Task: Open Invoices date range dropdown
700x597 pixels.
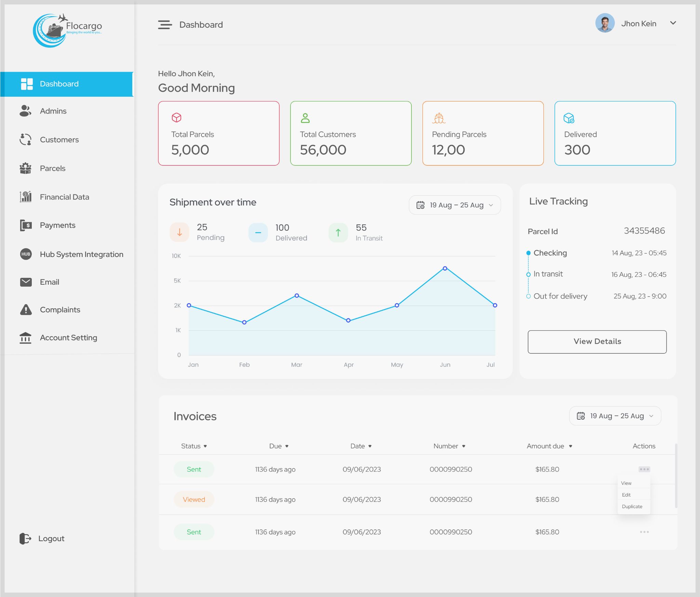Action: pos(615,416)
